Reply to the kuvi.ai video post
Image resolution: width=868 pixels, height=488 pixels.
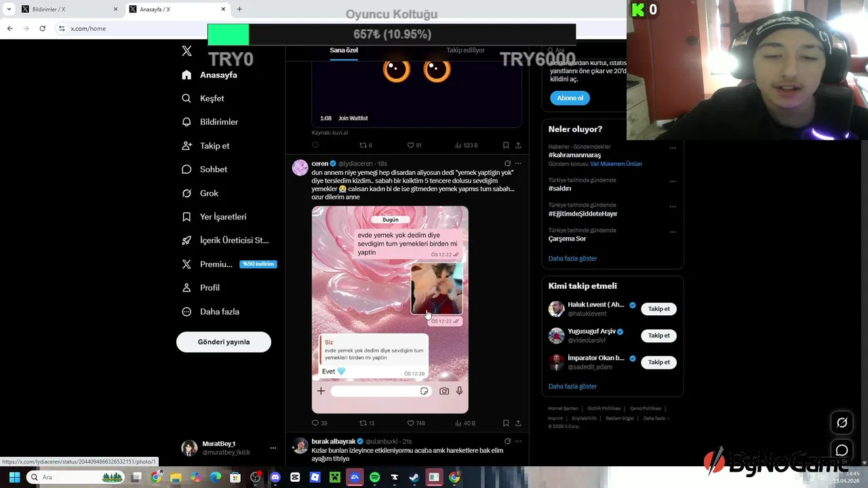pyautogui.click(x=315, y=145)
